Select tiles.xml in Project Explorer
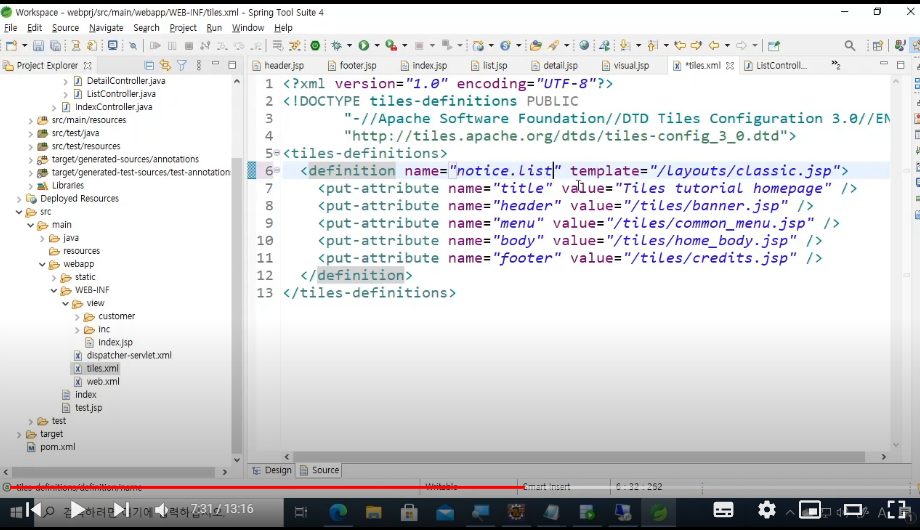 102,369
